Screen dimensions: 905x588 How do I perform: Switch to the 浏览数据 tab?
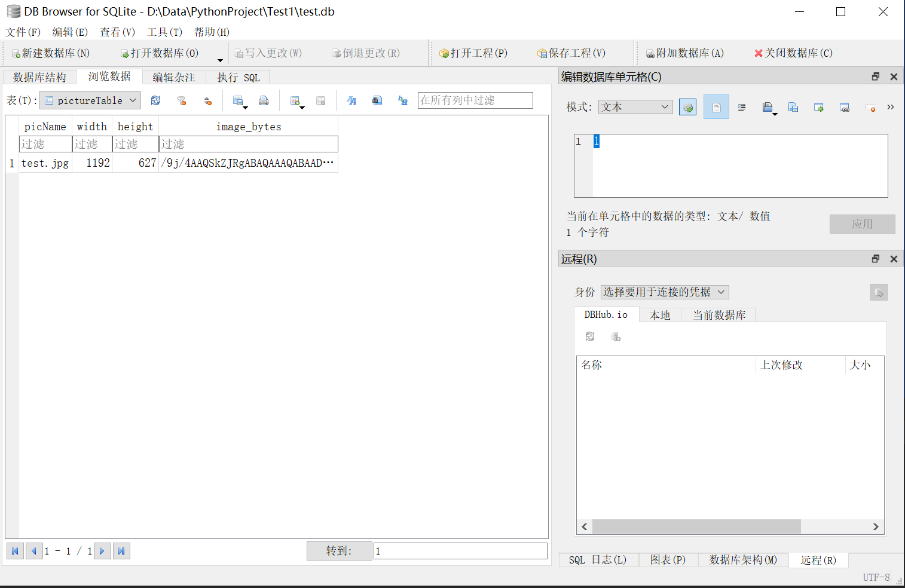(x=109, y=76)
